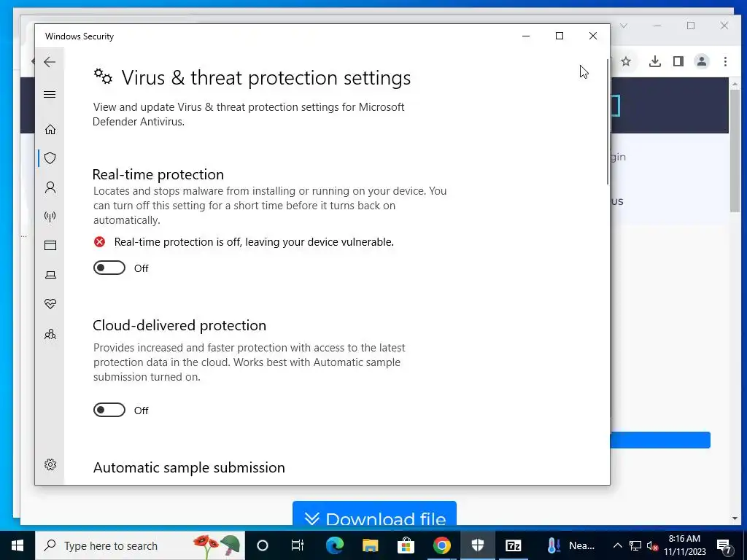The height and width of the screenshot is (560, 747).
Task: Click Windows Security shield on taskbar
Action: tap(477, 545)
